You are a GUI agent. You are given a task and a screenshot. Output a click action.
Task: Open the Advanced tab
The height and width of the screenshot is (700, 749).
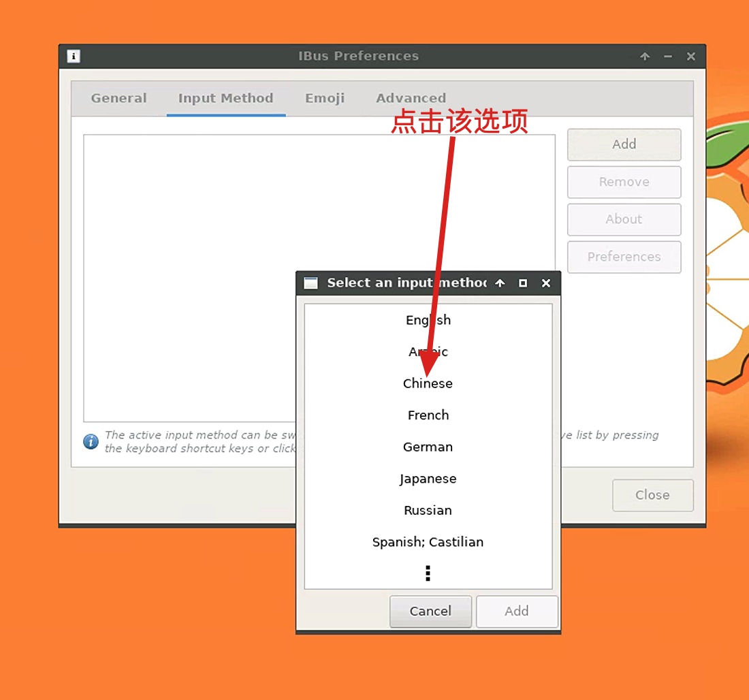tap(411, 98)
